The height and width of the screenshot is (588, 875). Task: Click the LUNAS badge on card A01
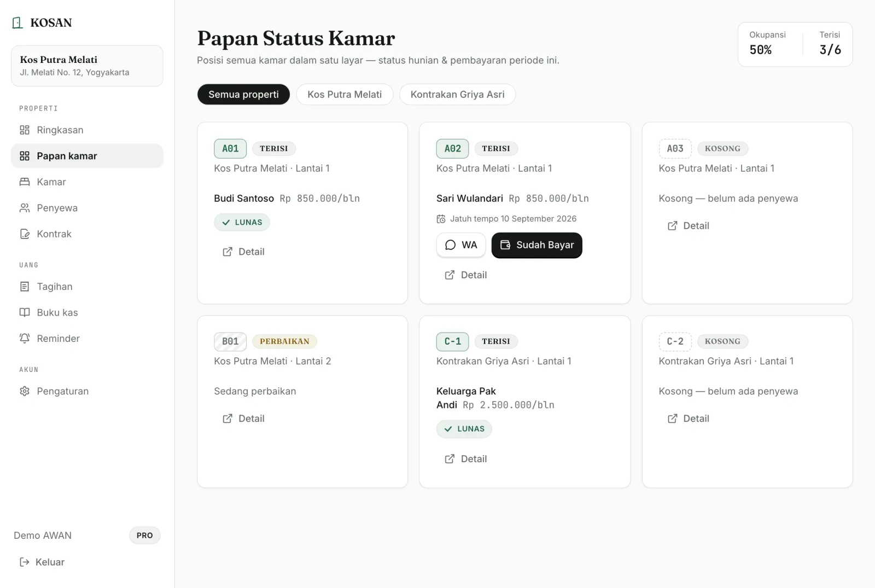pos(242,222)
